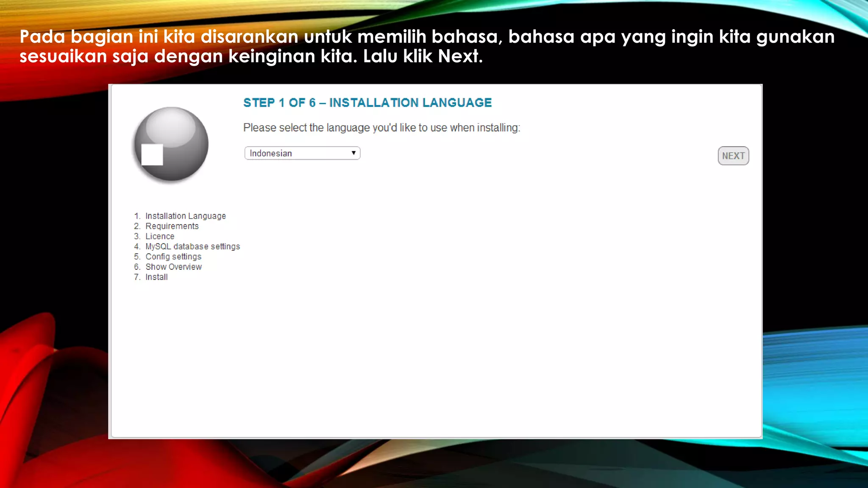
Task: Select 'Show Overview' step in list
Action: (x=174, y=267)
